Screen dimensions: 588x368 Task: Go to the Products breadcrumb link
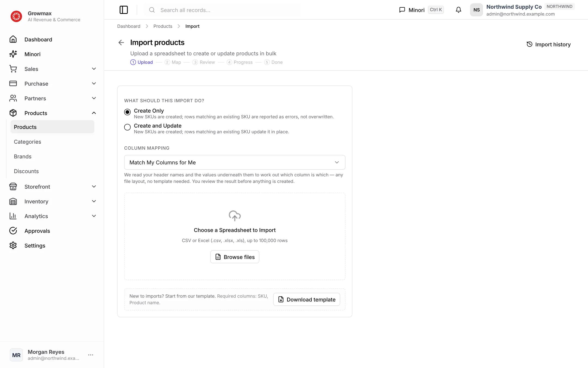coord(163,26)
